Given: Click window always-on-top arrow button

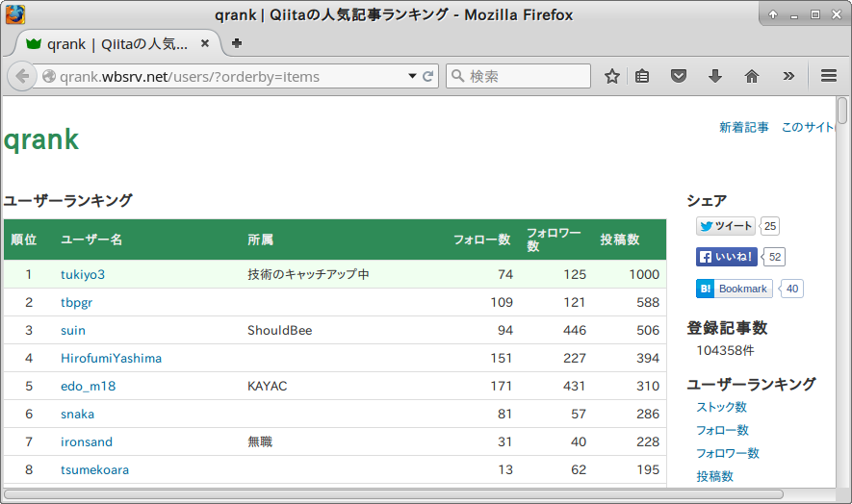Looking at the screenshot, I should click(773, 14).
